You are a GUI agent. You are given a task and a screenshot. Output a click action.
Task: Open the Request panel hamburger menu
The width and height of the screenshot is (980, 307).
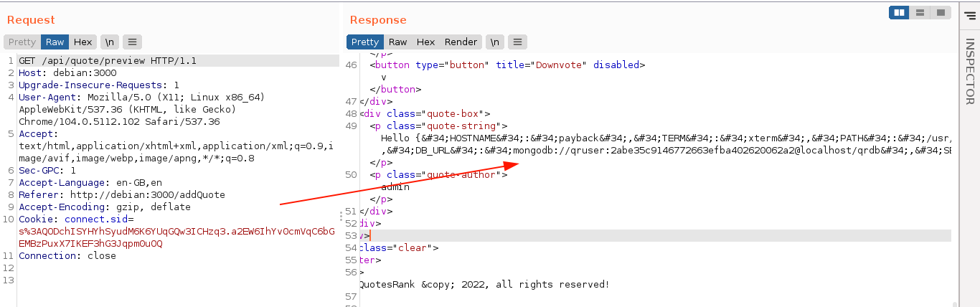pyautogui.click(x=132, y=42)
